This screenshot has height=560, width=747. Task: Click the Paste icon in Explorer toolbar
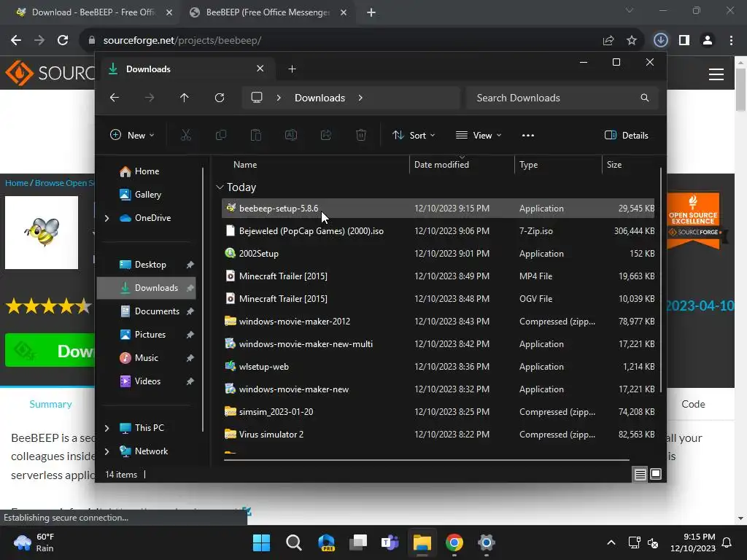tap(256, 135)
